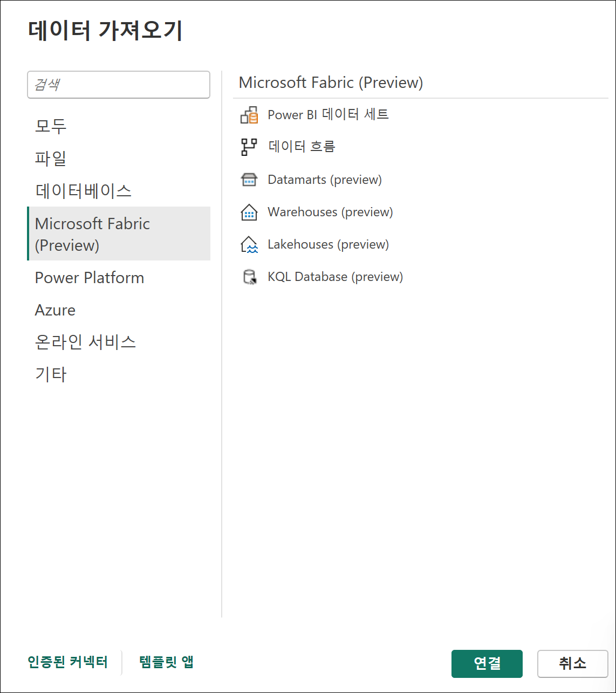Screen dimensions: 616x693
Task: Click the Lakehouses wave-house icon
Action: pyautogui.click(x=249, y=244)
